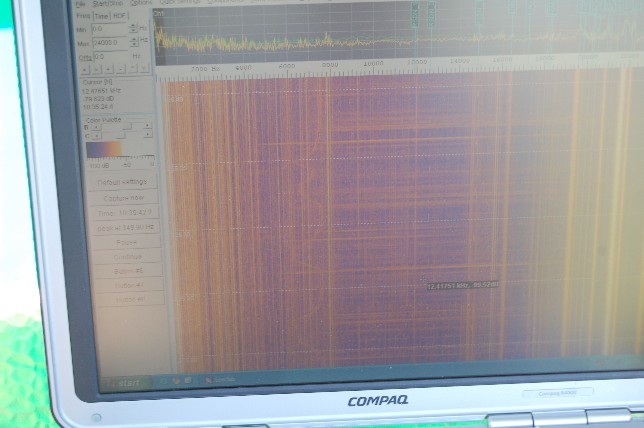Open the Options menu
Image resolution: width=644 pixels, height=428 pixels.
tap(140, 3)
